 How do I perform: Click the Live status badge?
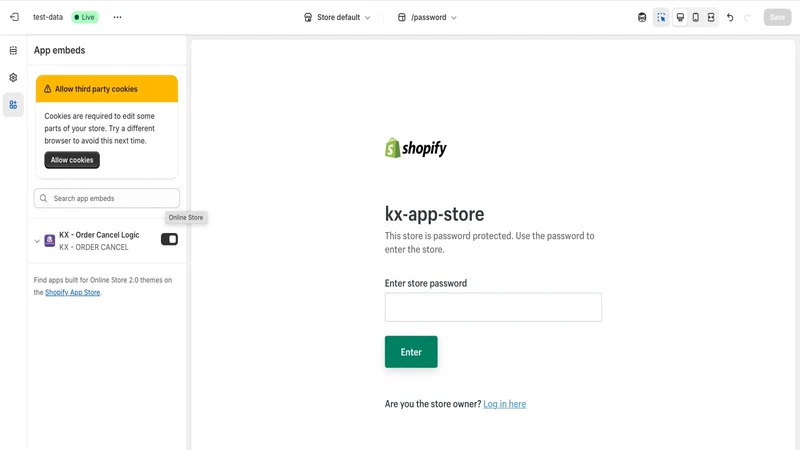(x=85, y=17)
